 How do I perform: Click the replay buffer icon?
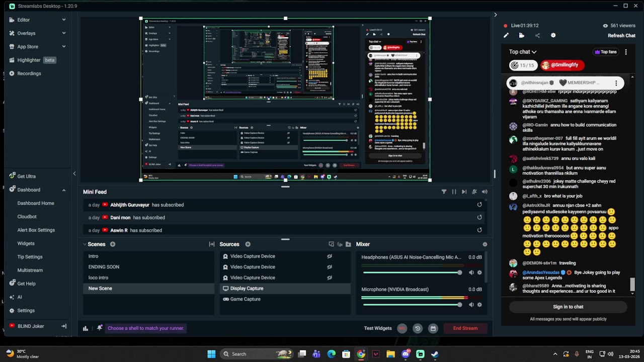pyautogui.click(x=417, y=328)
